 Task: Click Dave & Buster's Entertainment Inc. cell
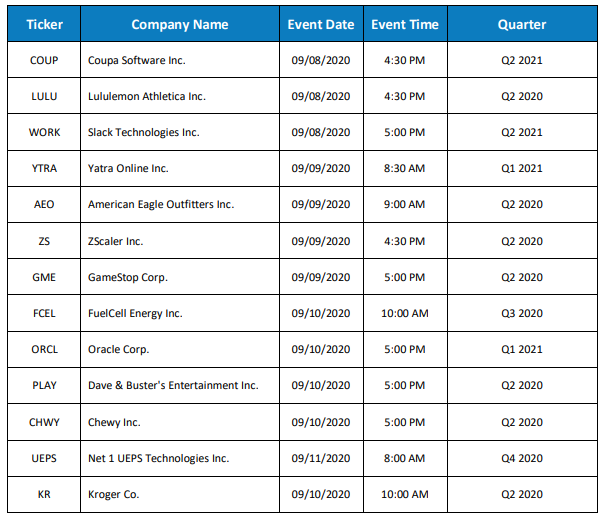coord(180,385)
